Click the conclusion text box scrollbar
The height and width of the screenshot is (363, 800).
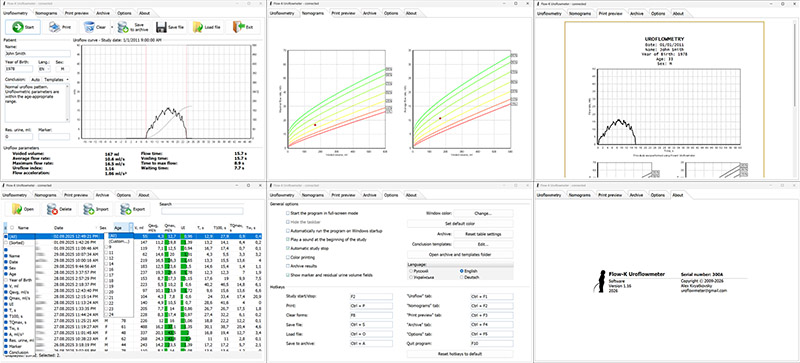click(67, 104)
